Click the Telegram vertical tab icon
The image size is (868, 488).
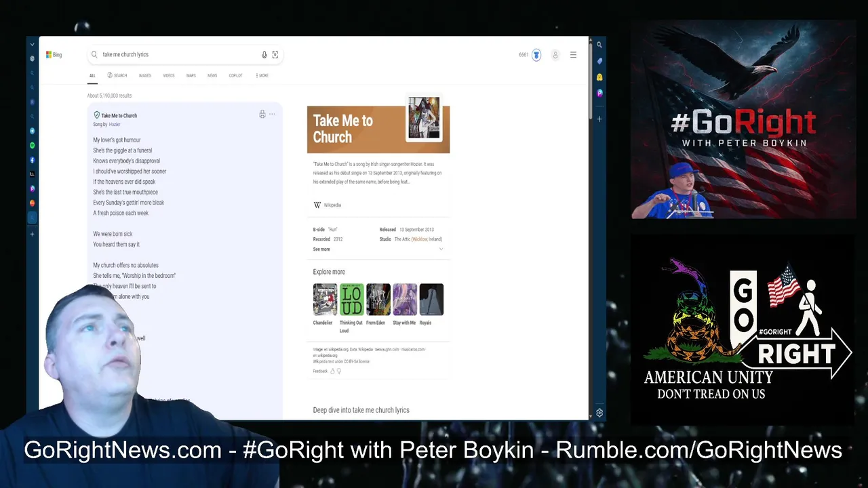click(32, 131)
